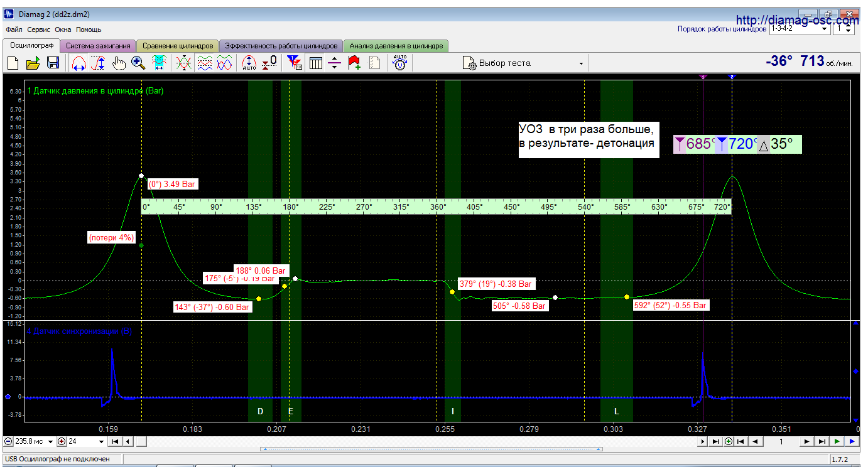The image size is (868, 467).
Task: Jump to first frame button bottom left
Action: [x=115, y=441]
